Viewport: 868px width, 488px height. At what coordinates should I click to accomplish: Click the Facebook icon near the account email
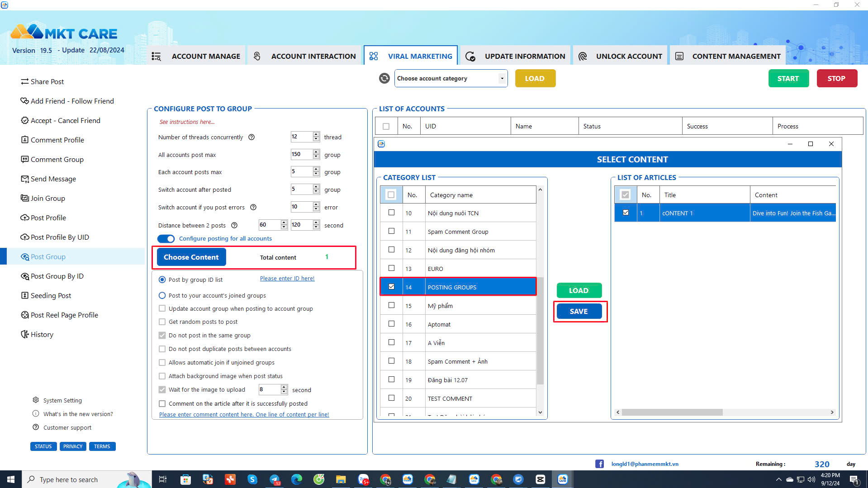(x=599, y=464)
